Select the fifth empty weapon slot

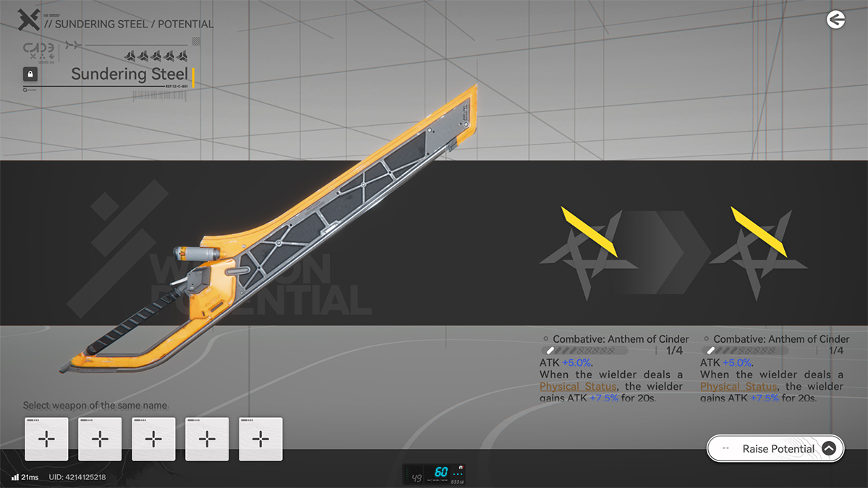click(x=260, y=439)
